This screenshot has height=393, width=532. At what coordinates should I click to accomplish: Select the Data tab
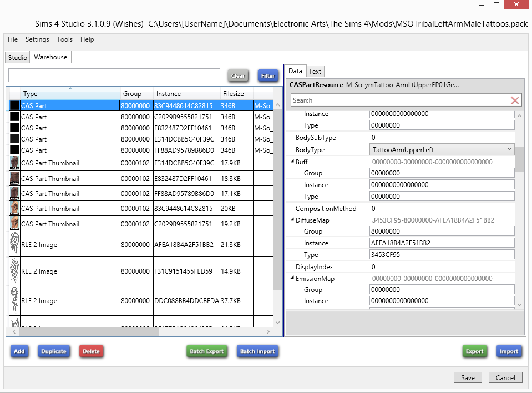click(295, 71)
